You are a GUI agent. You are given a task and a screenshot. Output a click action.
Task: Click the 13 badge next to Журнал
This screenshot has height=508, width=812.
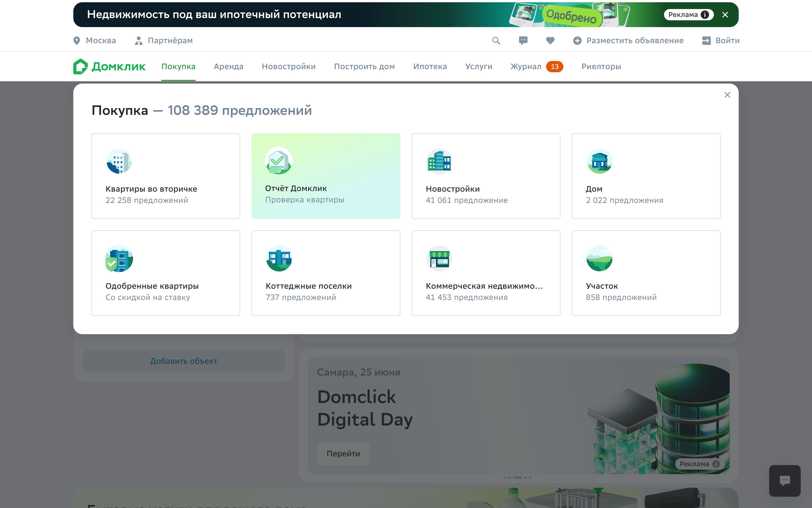(x=555, y=67)
